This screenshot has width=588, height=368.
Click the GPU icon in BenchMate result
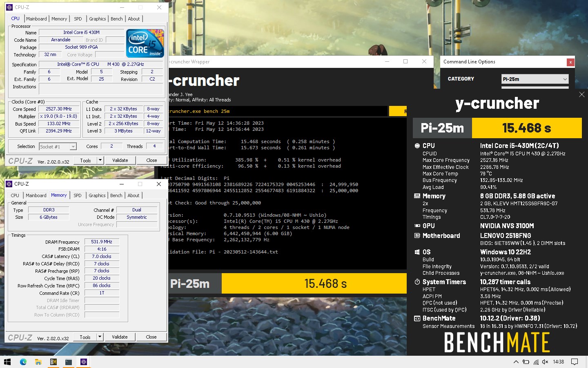417,226
